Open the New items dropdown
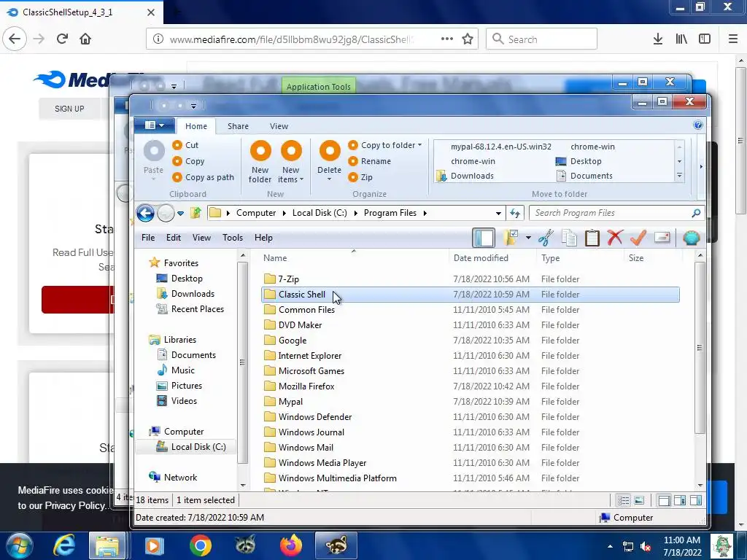 pos(290,162)
